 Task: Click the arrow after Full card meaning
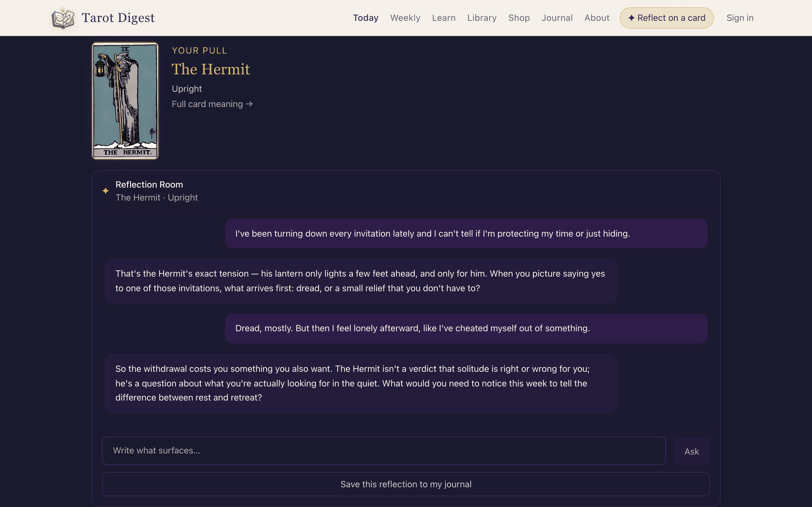click(x=249, y=104)
